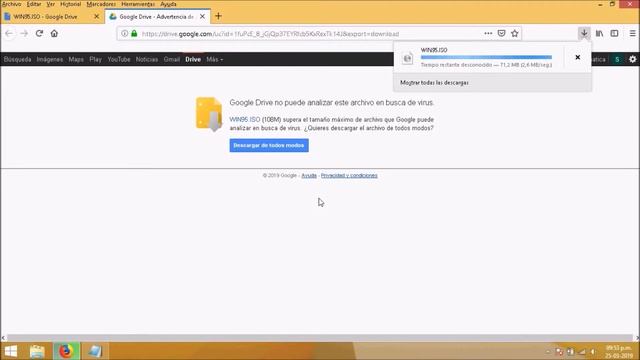The width and height of the screenshot is (640, 360).
Task: Open the WIN95.ISO file link
Action: [x=244, y=120]
